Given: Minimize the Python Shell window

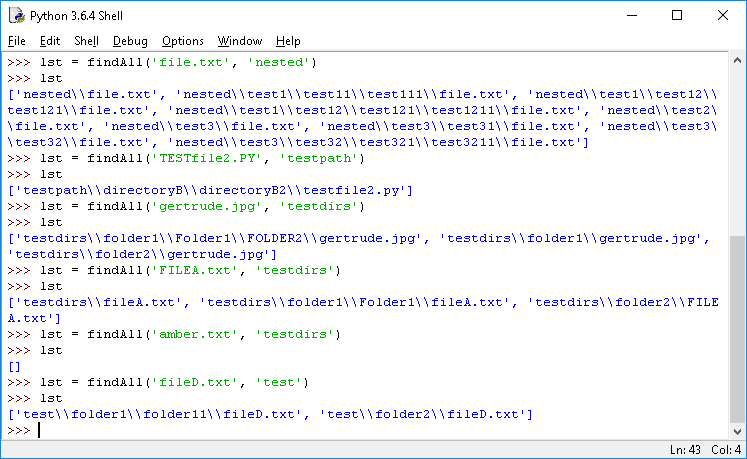Looking at the screenshot, I should 632,15.
